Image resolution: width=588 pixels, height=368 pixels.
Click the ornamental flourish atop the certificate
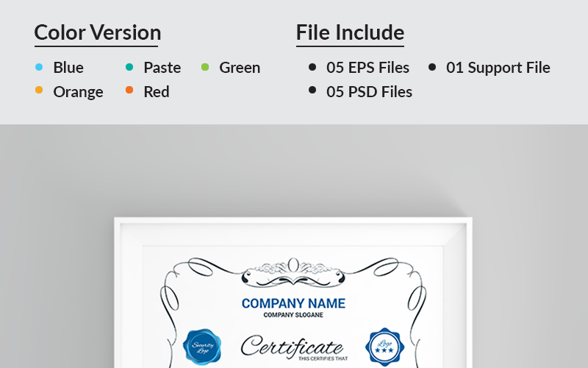click(293, 271)
